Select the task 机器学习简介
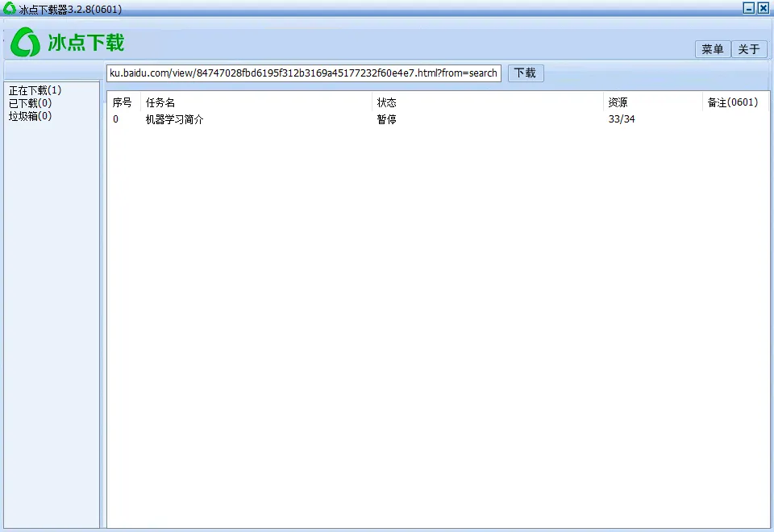Image resolution: width=774 pixels, height=532 pixels. click(174, 119)
